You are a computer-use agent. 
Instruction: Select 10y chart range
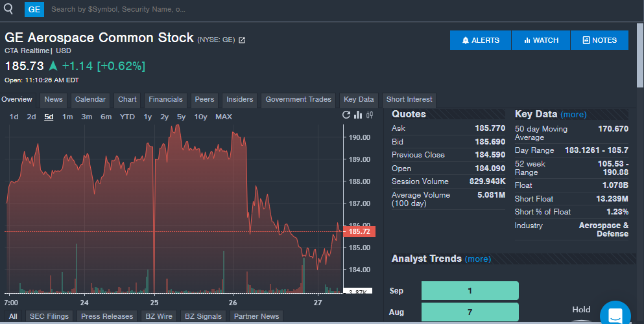point(200,117)
